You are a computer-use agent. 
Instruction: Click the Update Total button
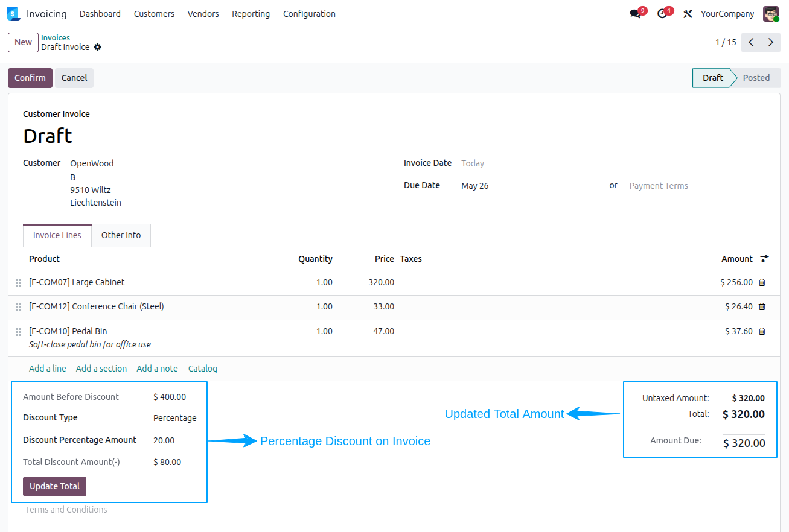point(54,486)
